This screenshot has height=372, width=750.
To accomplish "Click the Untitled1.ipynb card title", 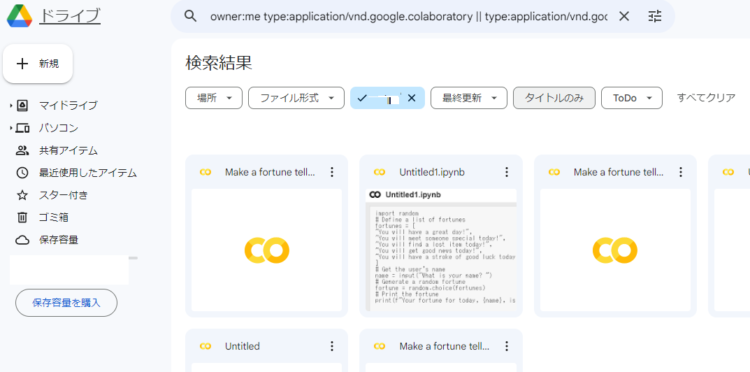I will coord(432,172).
